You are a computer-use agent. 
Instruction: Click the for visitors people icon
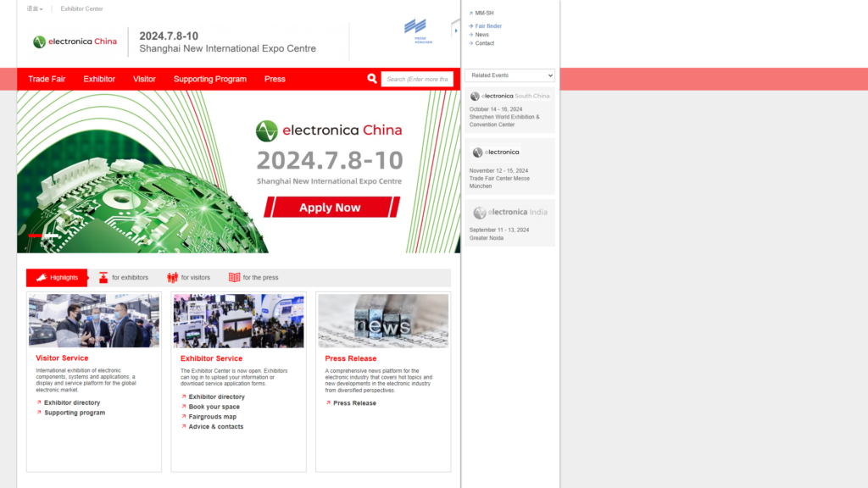[x=173, y=278]
